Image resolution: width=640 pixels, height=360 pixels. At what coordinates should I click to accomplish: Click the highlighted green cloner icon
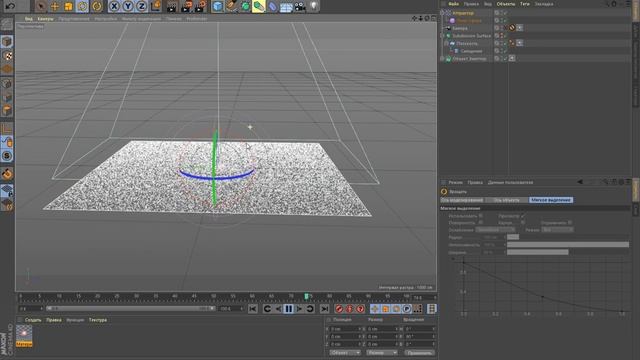click(259, 6)
